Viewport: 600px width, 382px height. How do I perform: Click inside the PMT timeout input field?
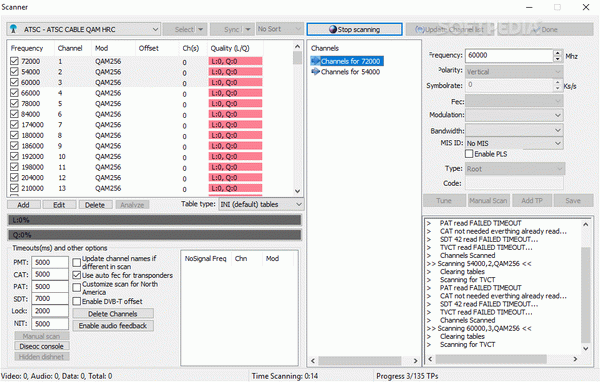click(x=50, y=262)
